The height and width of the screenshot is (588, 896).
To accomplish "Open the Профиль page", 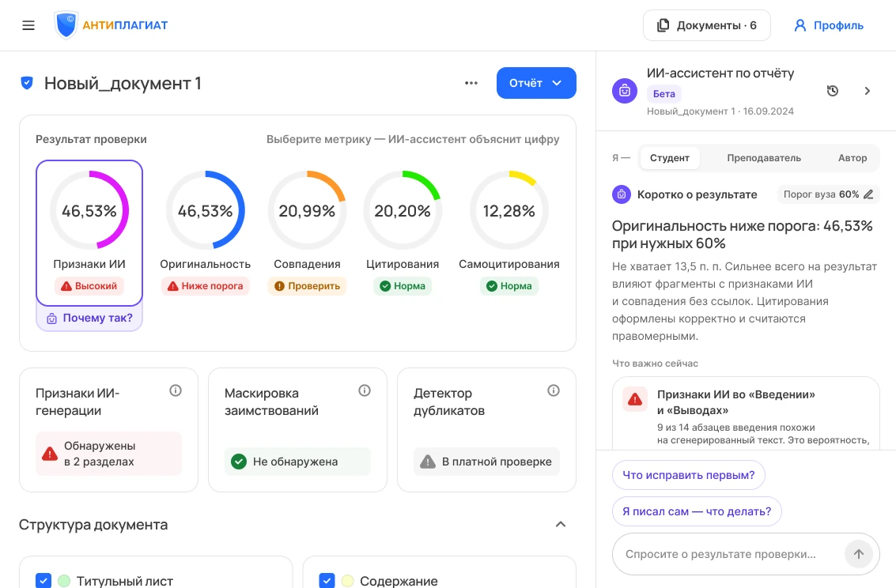I will click(829, 25).
